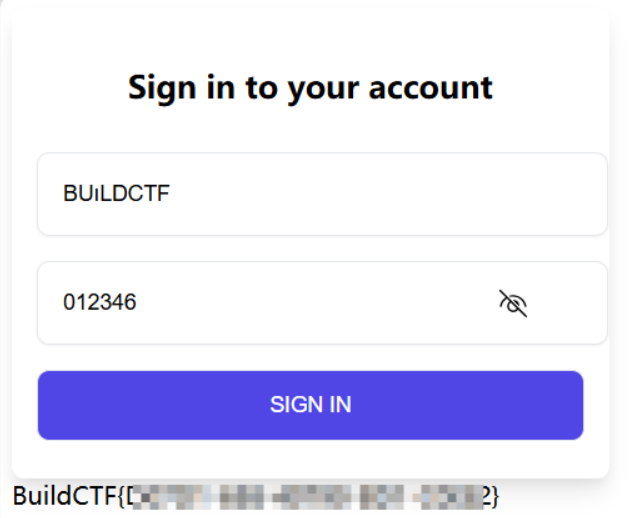Viewport: 635px width, 518px height.
Task: Click the word 'account' in the heading
Action: point(431,87)
